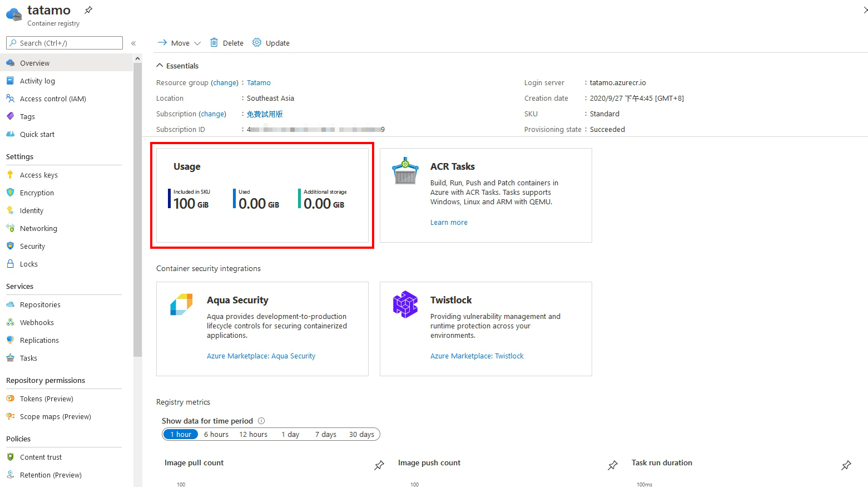Click the Access keys key icon
This screenshot has width=868, height=487.
pos(10,175)
